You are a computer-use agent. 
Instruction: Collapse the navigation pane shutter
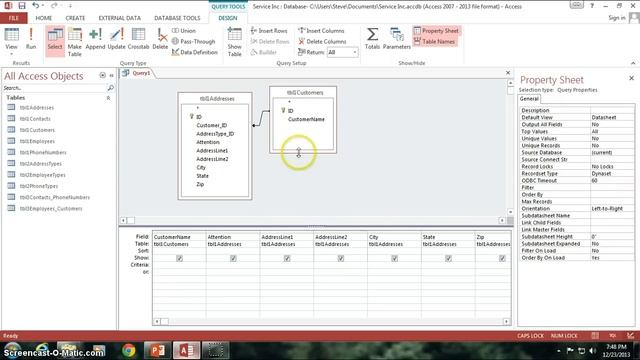pyautogui.click(x=111, y=76)
